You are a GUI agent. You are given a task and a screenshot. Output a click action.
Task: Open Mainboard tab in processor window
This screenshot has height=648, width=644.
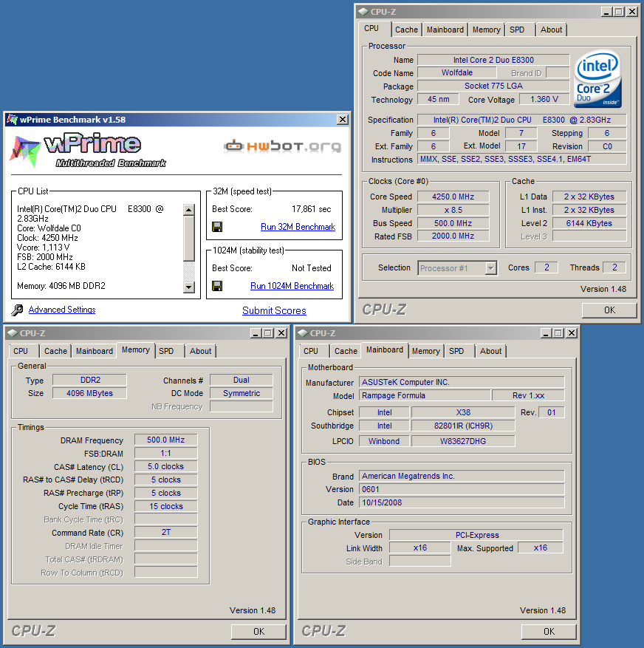coord(445,30)
